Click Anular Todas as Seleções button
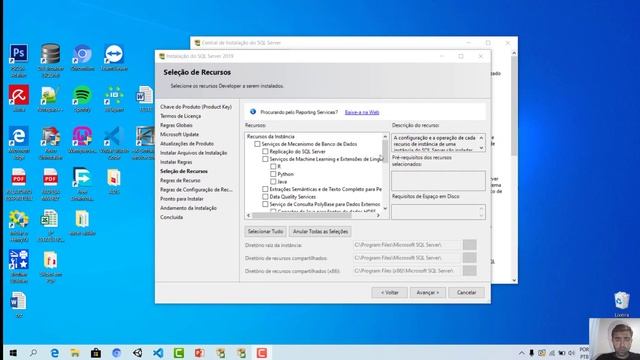 click(x=320, y=231)
